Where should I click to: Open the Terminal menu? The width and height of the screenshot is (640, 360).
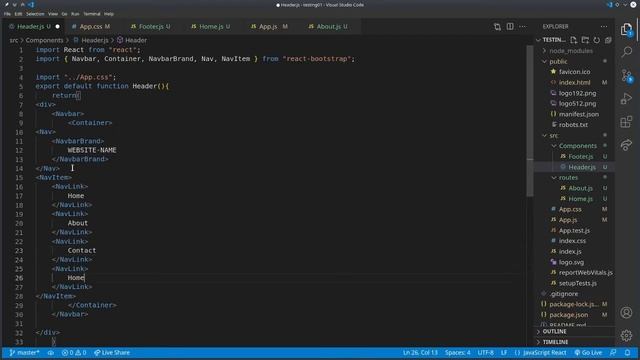[92, 14]
